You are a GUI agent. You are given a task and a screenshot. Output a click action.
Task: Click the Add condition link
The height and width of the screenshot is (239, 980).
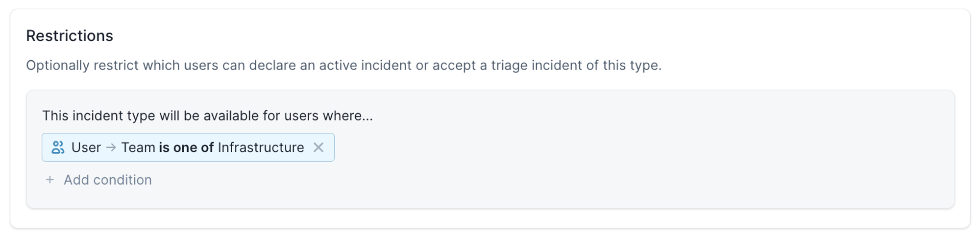pos(107,180)
